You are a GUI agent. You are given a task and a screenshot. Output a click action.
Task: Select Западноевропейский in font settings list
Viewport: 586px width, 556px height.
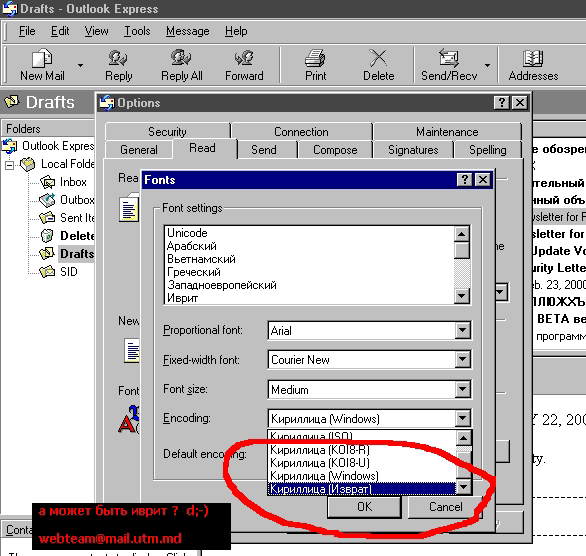point(310,285)
